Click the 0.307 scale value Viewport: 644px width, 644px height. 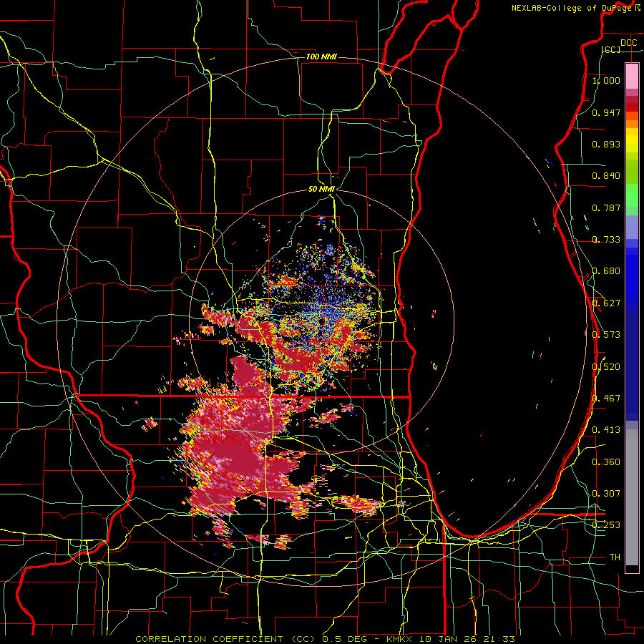point(606,494)
